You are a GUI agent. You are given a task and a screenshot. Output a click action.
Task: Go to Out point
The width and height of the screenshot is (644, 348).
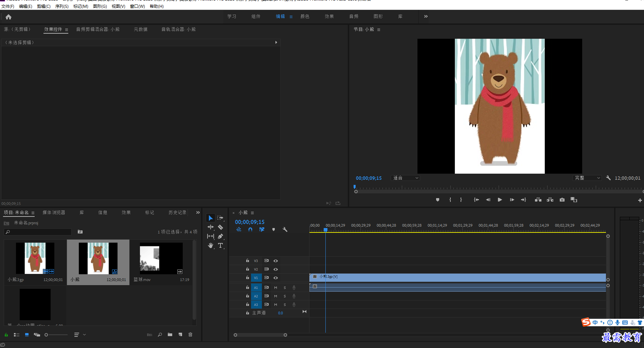coord(523,200)
